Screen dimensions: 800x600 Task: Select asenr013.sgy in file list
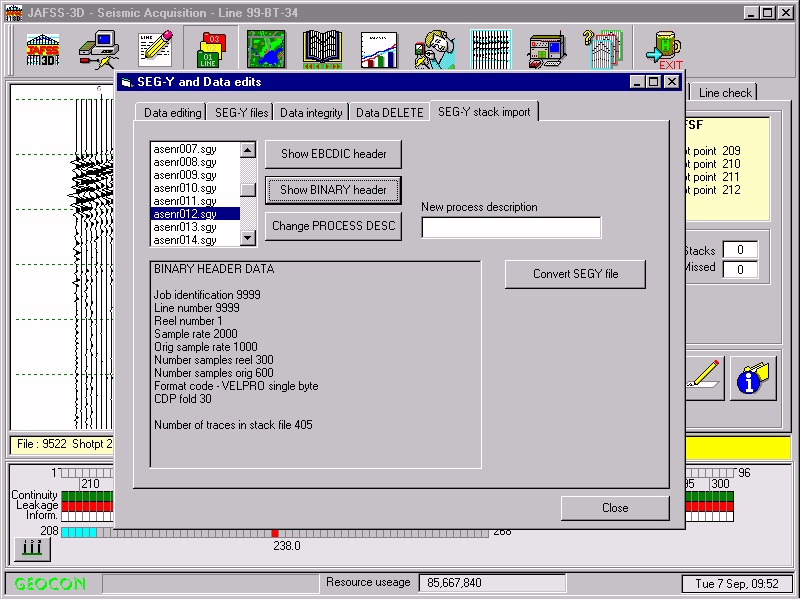click(x=195, y=227)
